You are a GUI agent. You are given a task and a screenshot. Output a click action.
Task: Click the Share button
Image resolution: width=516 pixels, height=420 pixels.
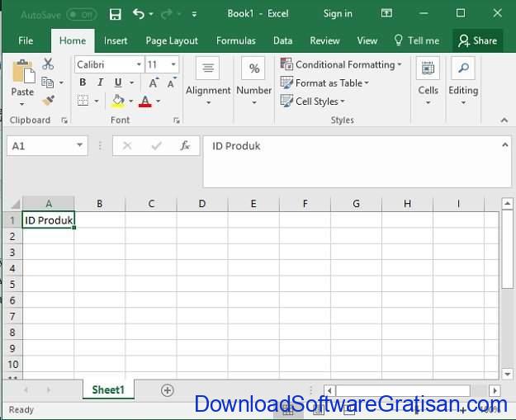click(477, 40)
